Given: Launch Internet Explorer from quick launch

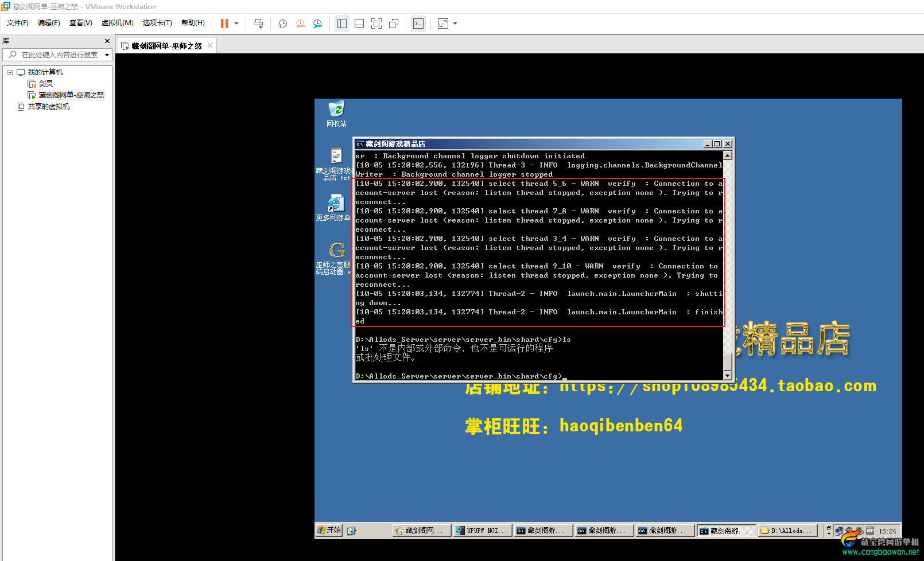Looking at the screenshot, I should [x=352, y=531].
